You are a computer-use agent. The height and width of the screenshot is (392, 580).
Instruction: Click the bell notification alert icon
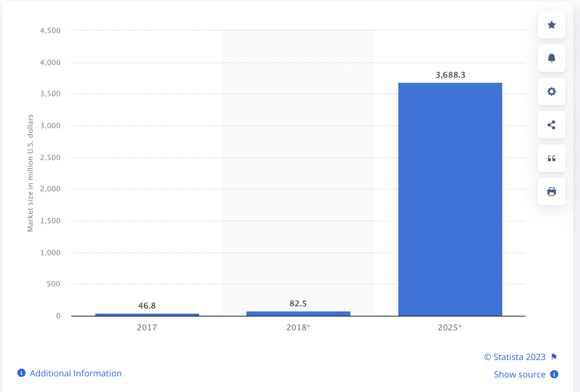coord(551,58)
